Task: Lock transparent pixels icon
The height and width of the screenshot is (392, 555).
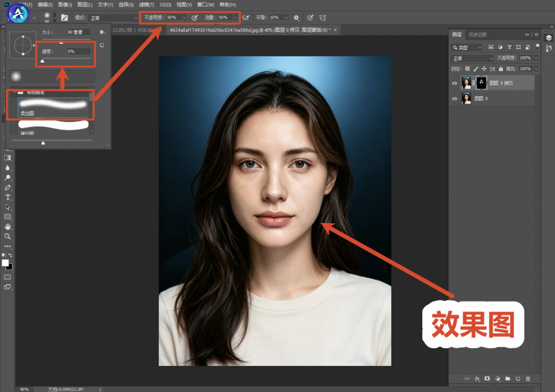Action: tap(468, 69)
